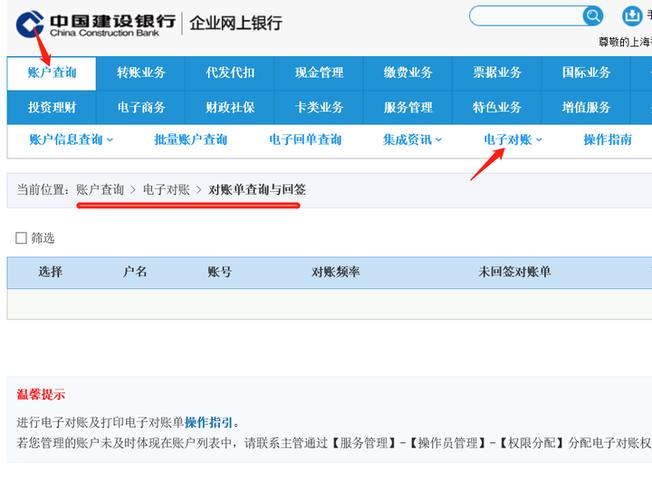Click 账户查询 in the breadcrumb

(100, 190)
